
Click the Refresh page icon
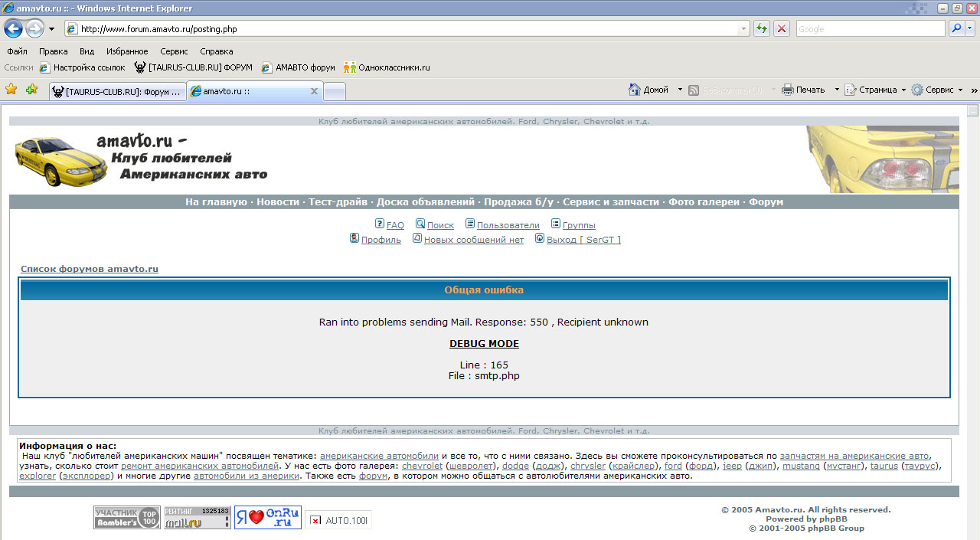tap(761, 28)
